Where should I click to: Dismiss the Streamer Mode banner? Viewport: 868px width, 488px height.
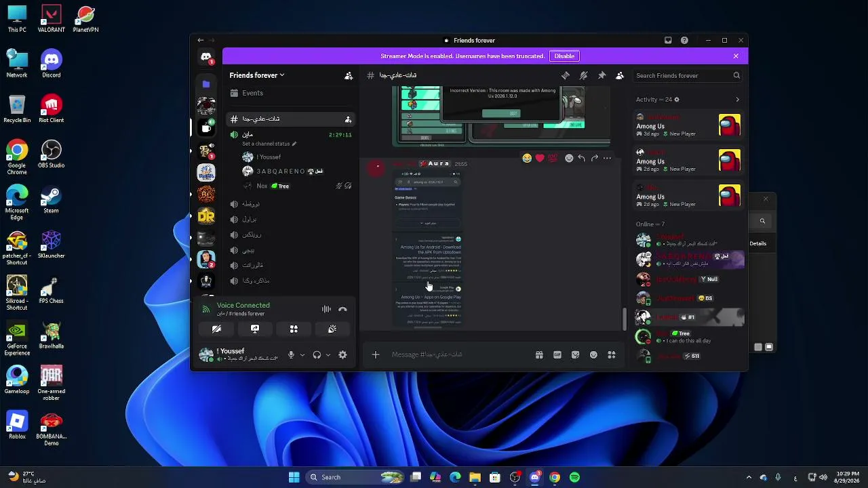point(736,56)
